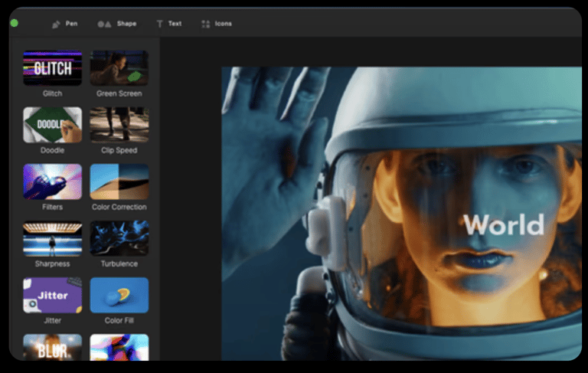The height and width of the screenshot is (373, 588).
Task: Click the colorful effect thumbnail beside Blur
Action: pos(119,347)
